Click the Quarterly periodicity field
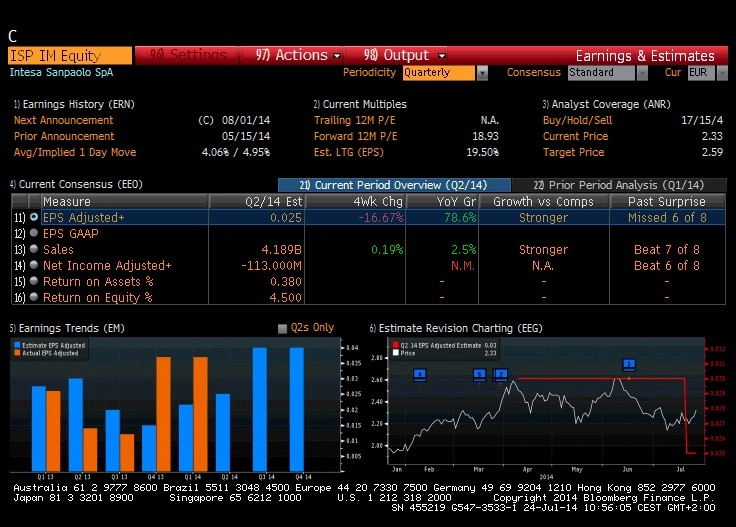 [x=439, y=73]
